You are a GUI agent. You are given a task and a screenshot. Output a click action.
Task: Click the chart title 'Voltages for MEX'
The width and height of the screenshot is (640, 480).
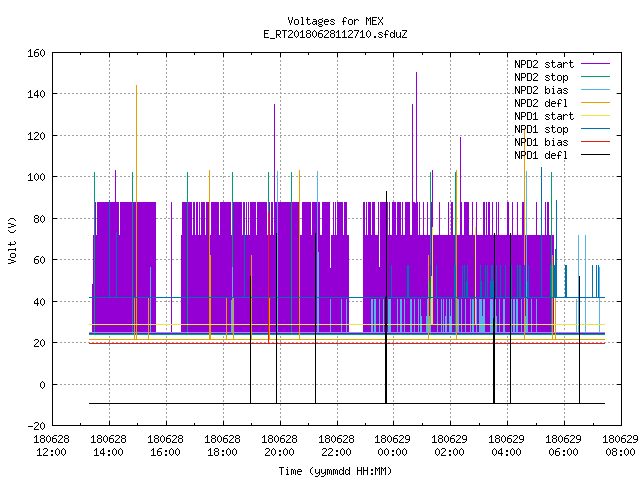coord(335,21)
